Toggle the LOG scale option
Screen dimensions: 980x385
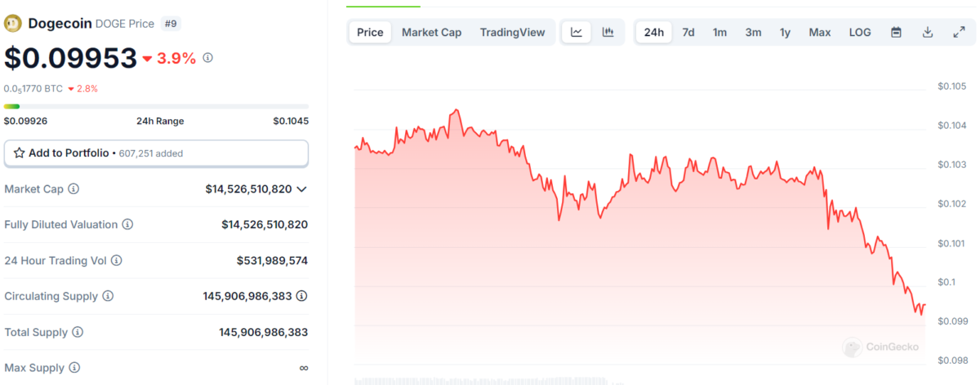pos(860,33)
